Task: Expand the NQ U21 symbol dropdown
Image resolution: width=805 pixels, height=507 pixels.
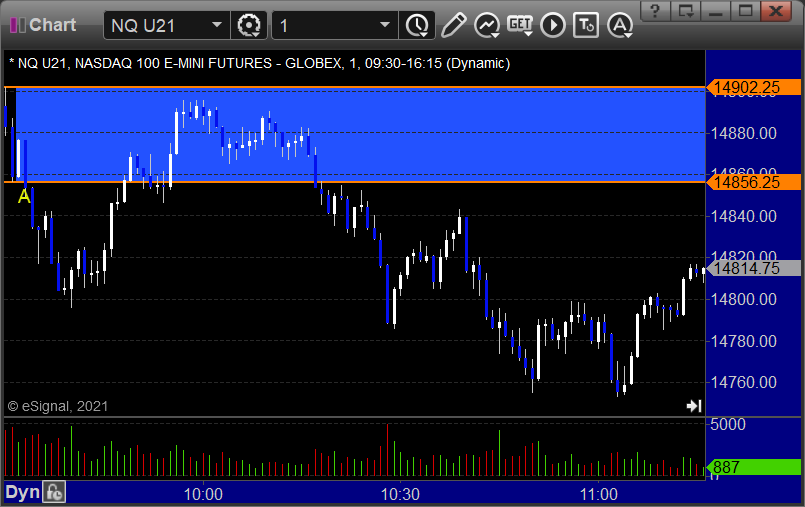Action: 217,25
